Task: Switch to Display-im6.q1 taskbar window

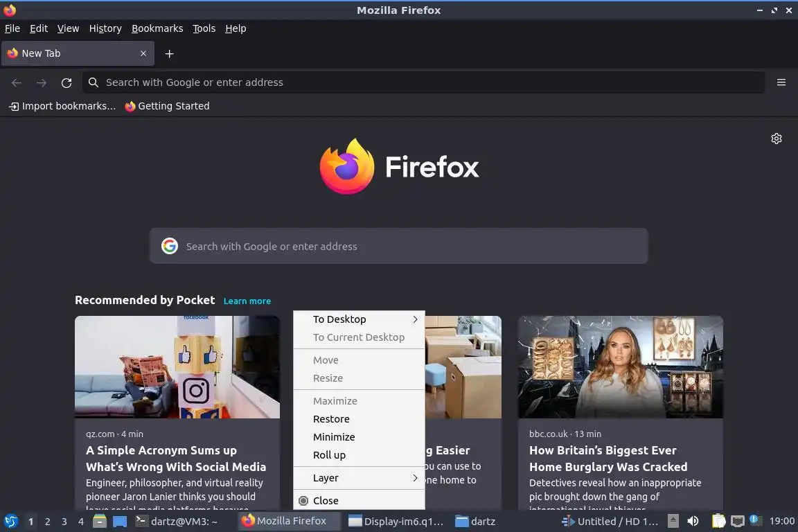Action: pyautogui.click(x=396, y=522)
